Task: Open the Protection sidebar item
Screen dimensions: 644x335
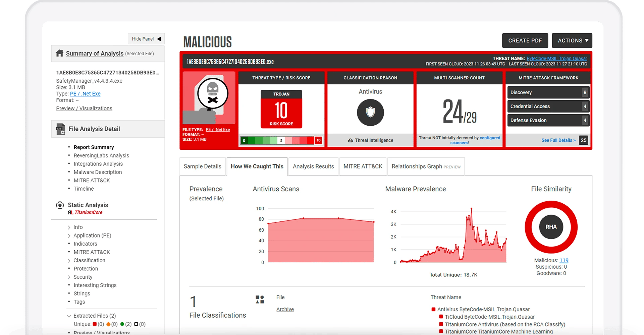Action: pyautogui.click(x=86, y=269)
